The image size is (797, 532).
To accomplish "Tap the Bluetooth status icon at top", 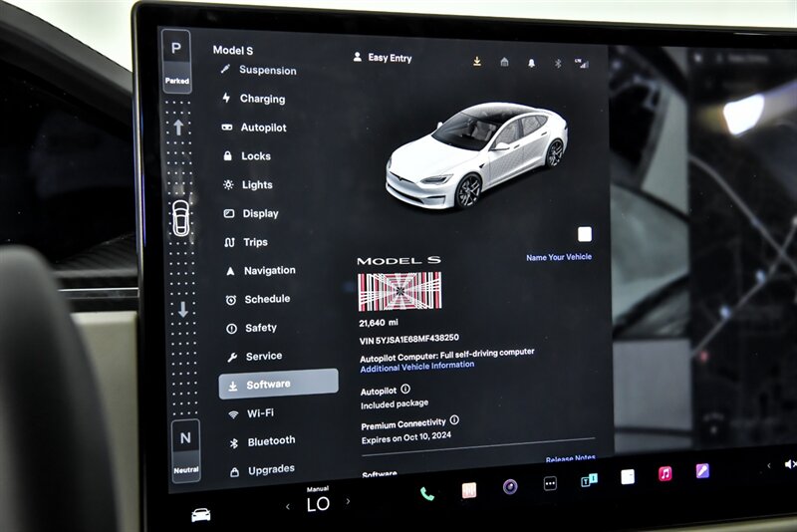I will click(558, 63).
